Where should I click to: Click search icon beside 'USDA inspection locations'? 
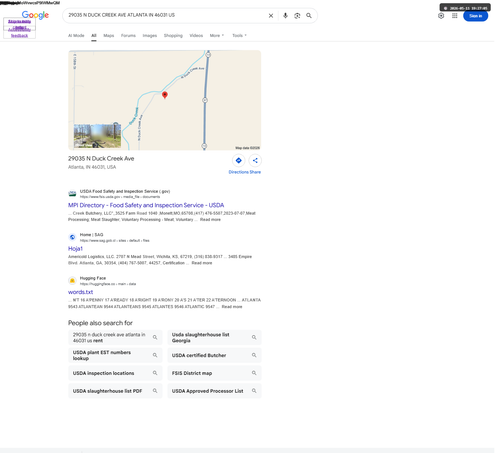[x=155, y=373]
